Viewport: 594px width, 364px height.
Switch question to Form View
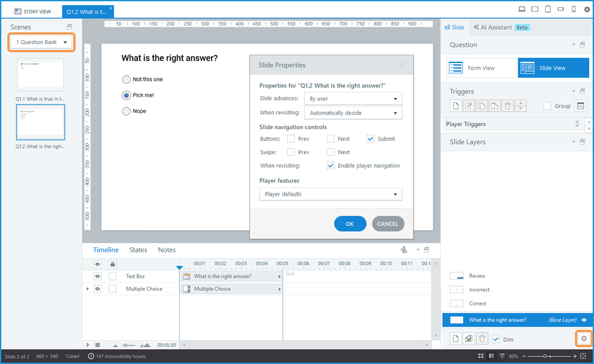pyautogui.click(x=482, y=68)
